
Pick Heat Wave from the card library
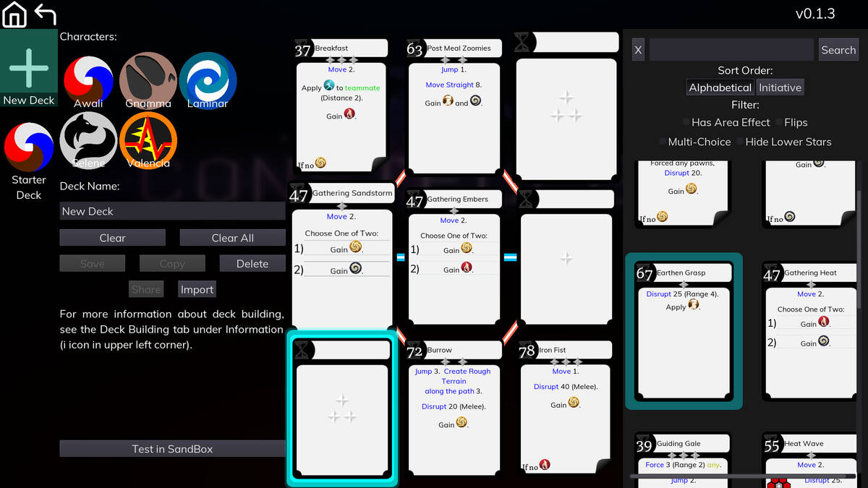(x=810, y=460)
